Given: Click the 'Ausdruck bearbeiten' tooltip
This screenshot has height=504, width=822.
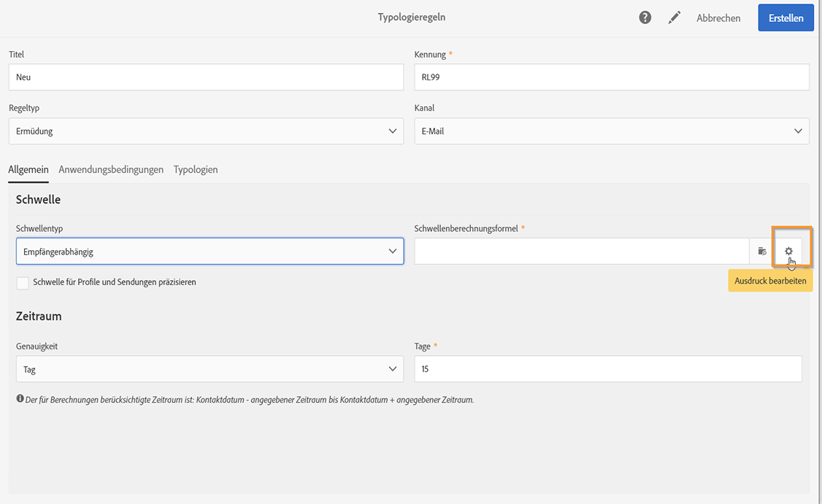Looking at the screenshot, I should (770, 281).
